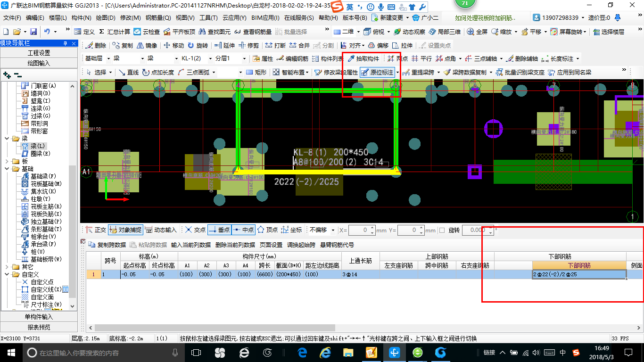Click 全屏 full screen tool
The width and height of the screenshot is (644, 362).
(x=477, y=32)
